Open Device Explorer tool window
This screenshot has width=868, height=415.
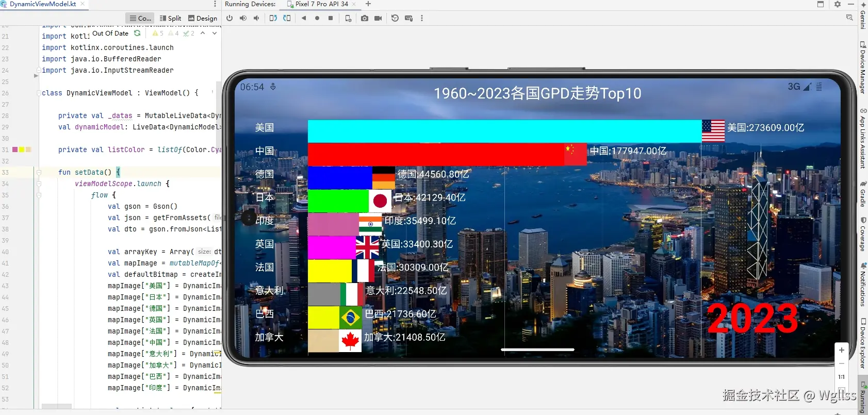point(863,343)
